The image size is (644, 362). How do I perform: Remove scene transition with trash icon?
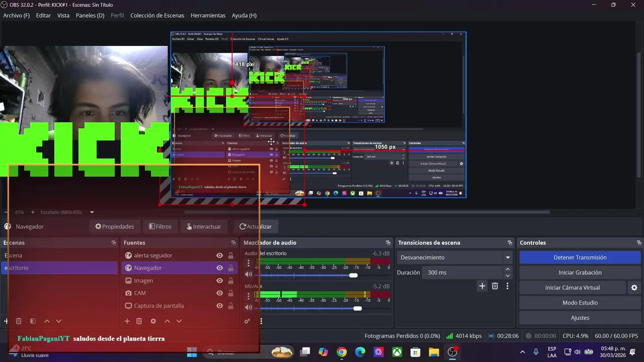(495, 286)
